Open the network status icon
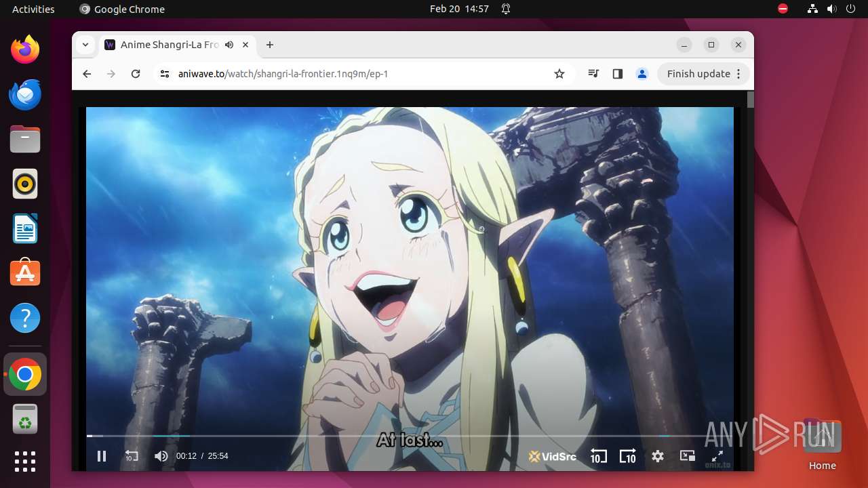Viewport: 868px width, 488px height. 812,9
